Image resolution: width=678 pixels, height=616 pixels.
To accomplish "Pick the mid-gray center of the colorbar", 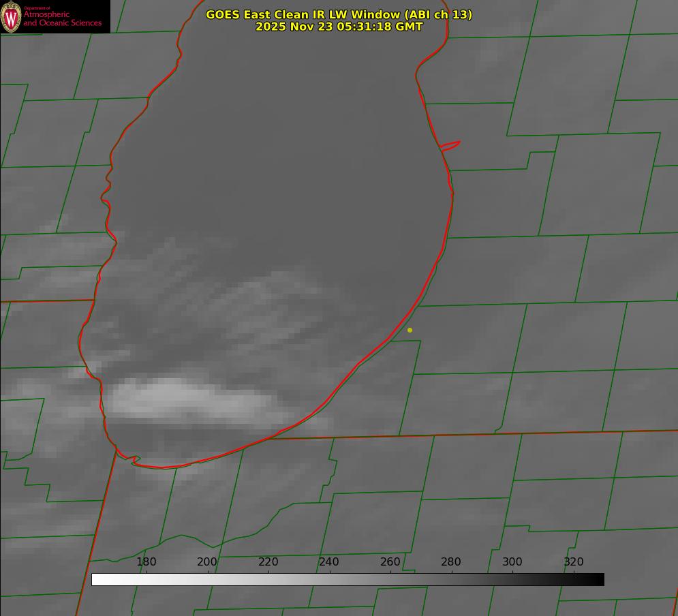I will click(348, 579).
